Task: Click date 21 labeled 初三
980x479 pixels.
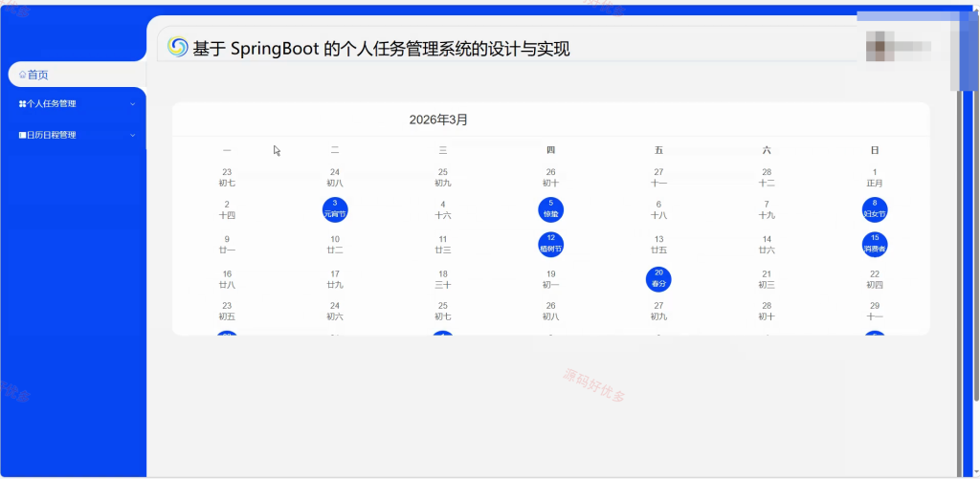Action: [767, 279]
